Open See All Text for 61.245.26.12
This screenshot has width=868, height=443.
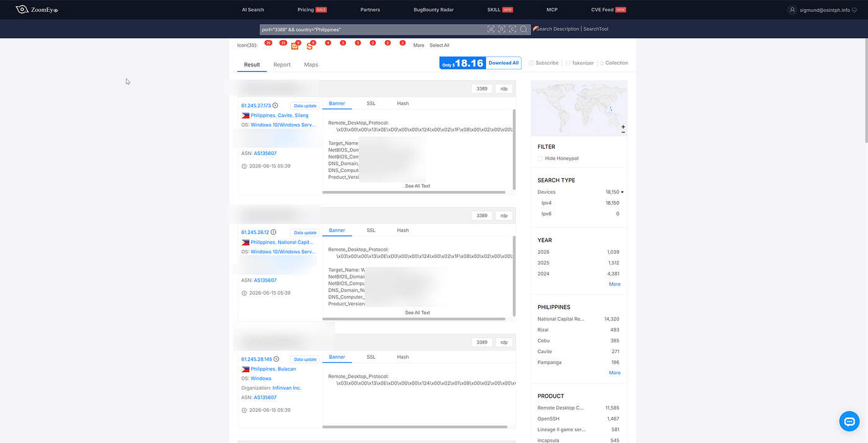417,313
